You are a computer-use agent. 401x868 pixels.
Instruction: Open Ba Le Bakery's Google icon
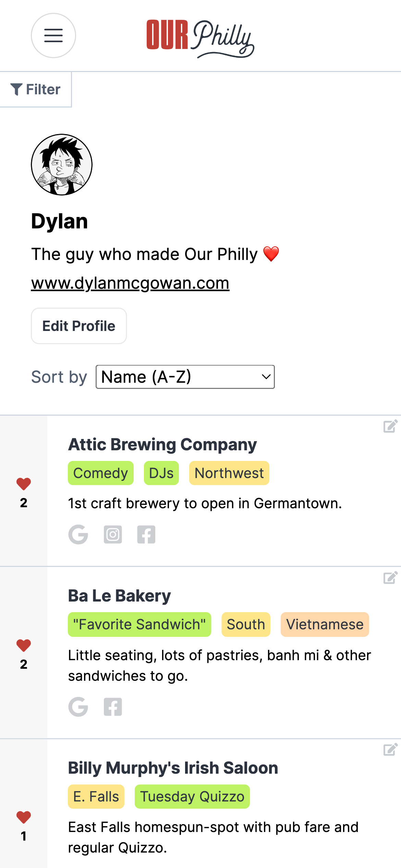[x=78, y=707]
